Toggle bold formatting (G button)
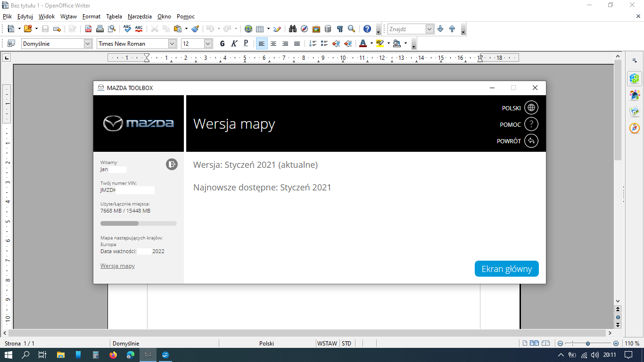This screenshot has height=362, width=644. [x=223, y=43]
